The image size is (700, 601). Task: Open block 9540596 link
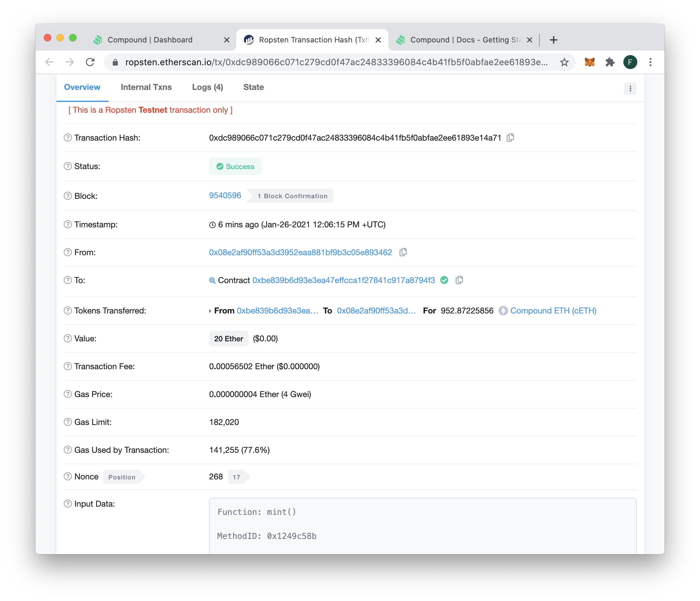click(x=225, y=196)
